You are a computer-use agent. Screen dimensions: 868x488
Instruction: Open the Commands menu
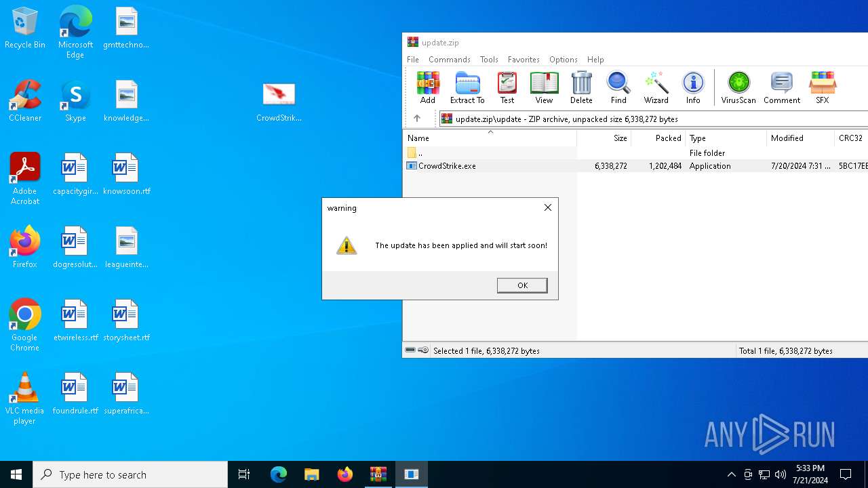coord(450,60)
